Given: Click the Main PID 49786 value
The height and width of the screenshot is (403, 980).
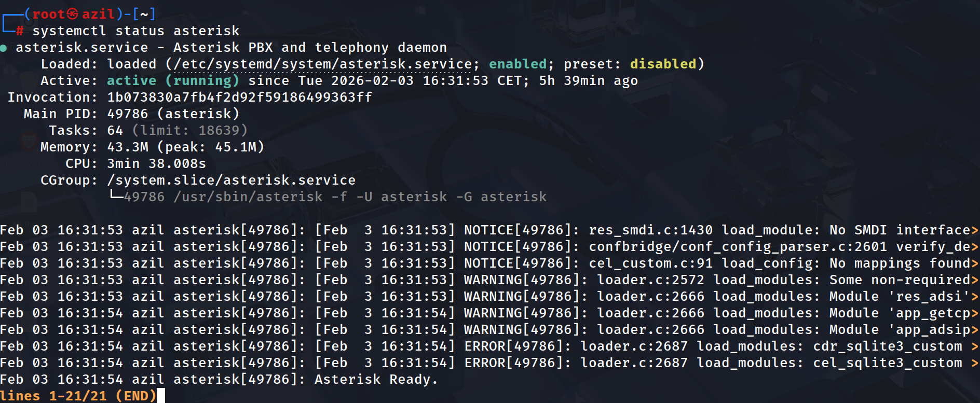Looking at the screenshot, I should (127, 114).
